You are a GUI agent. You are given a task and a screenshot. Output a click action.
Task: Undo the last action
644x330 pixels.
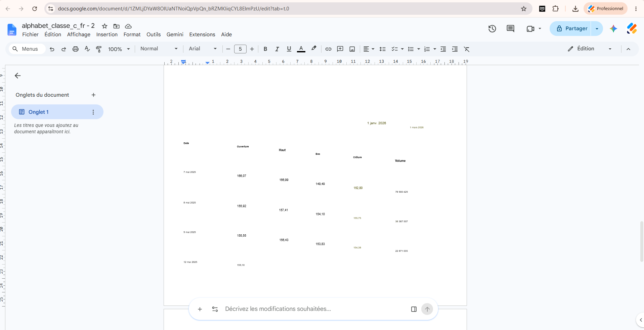click(52, 49)
